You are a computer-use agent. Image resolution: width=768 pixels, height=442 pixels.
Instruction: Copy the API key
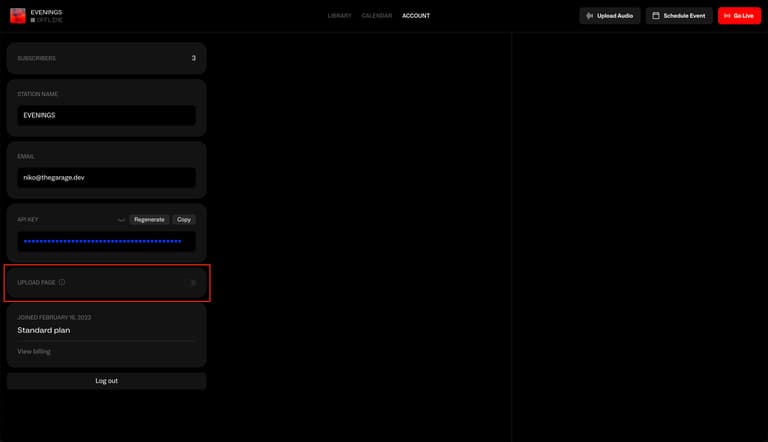click(x=184, y=220)
